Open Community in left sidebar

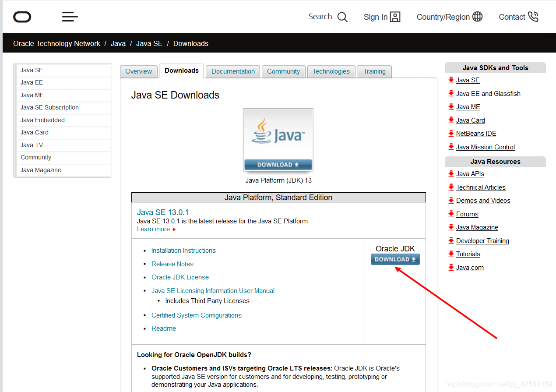[x=63, y=157]
